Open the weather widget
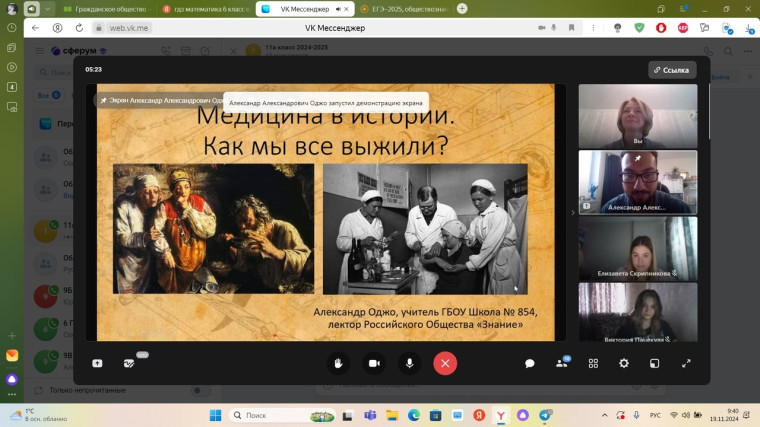Image resolution: width=760 pixels, height=427 pixels. point(39,415)
